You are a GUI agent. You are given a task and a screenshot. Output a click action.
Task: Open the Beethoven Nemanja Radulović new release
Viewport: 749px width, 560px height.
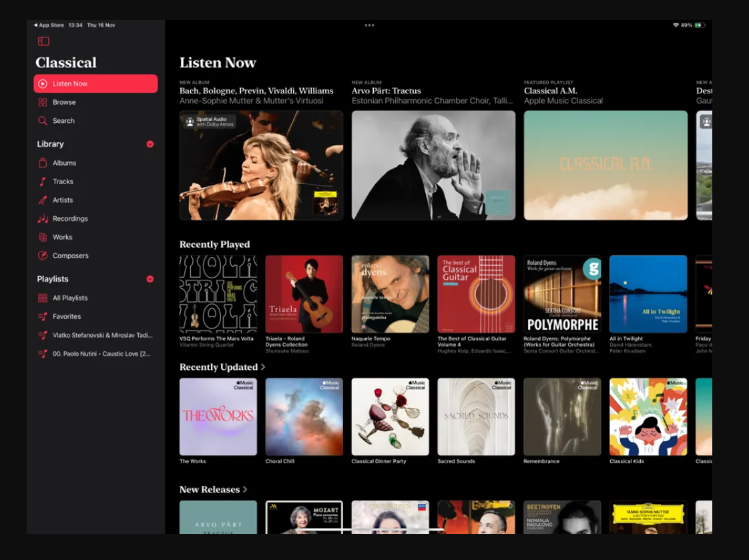tap(562, 517)
